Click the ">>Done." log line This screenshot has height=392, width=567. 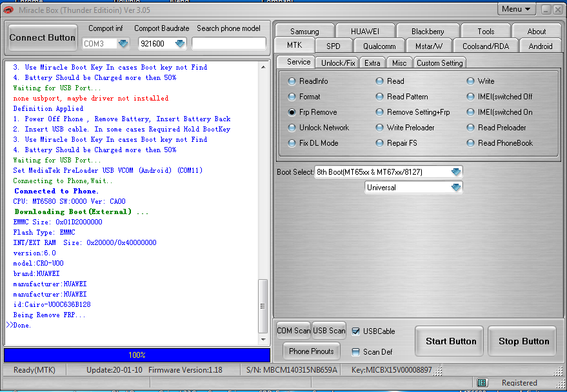(x=19, y=325)
